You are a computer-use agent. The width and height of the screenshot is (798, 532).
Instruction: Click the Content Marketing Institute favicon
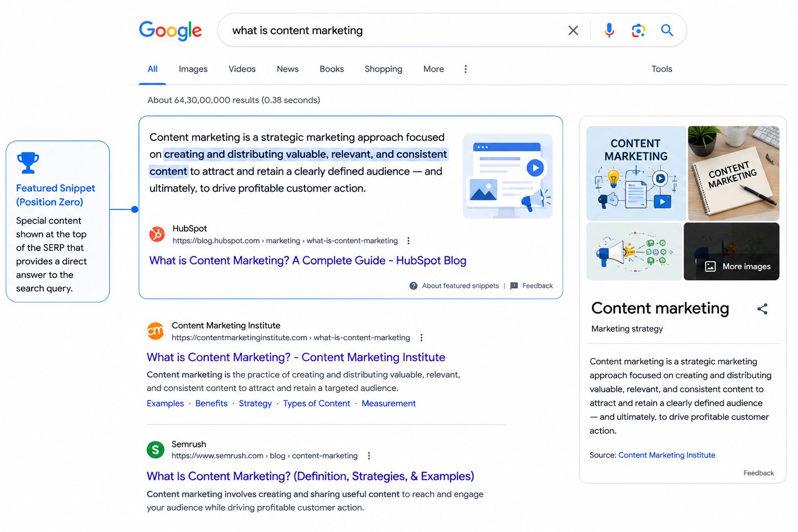pos(155,331)
